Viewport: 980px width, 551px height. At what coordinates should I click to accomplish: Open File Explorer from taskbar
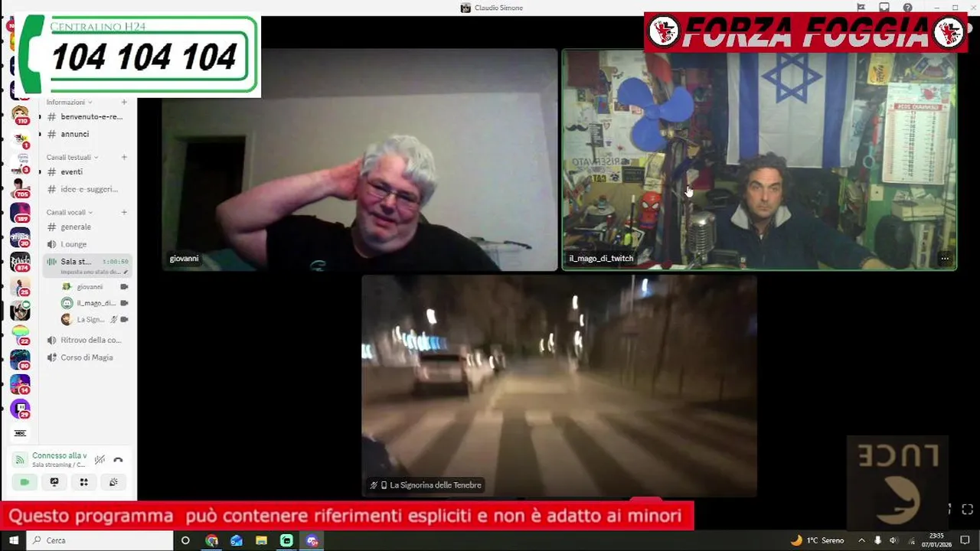tap(262, 540)
